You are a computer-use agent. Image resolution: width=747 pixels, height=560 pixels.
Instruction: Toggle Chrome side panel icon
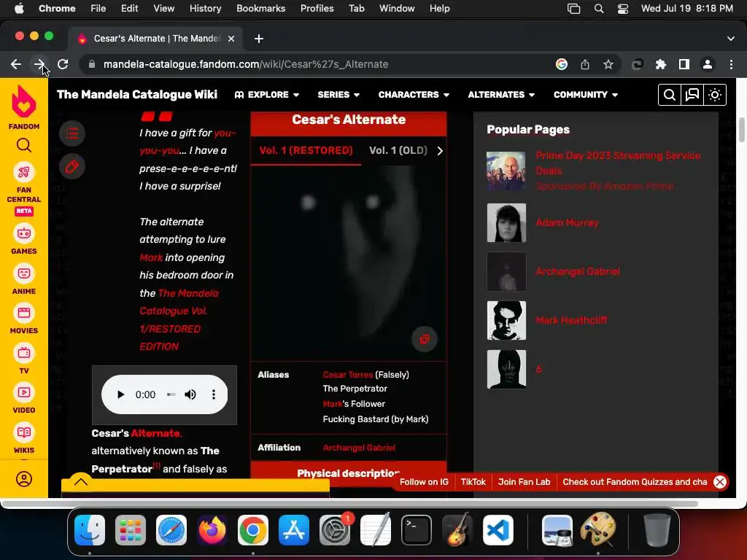(x=684, y=64)
